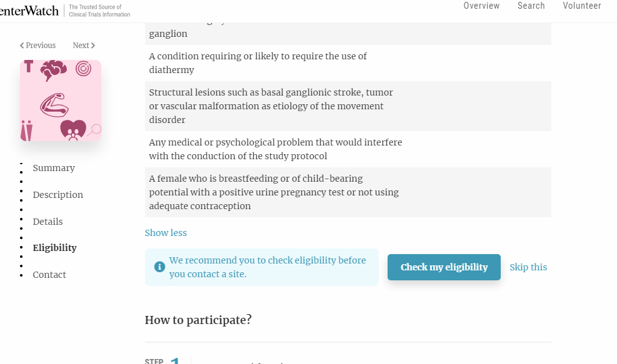617x364 pixels.
Task: Click the Skip this link
Action: coord(528,267)
